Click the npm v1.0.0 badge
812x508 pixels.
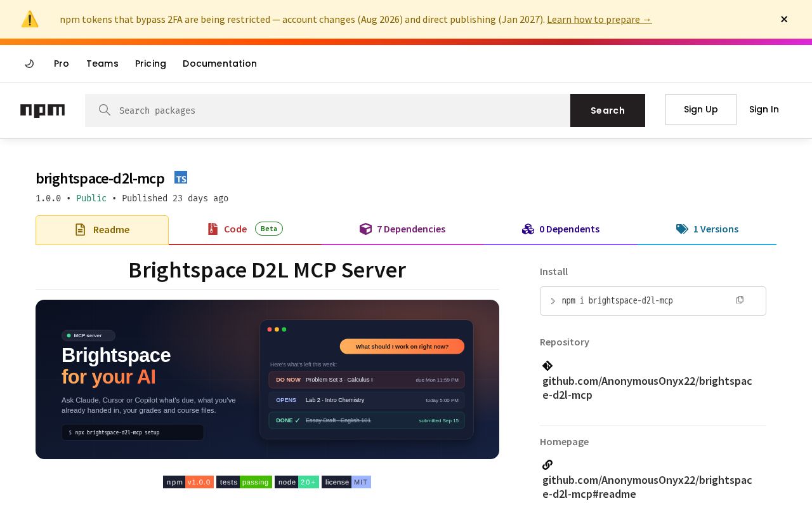click(x=188, y=482)
